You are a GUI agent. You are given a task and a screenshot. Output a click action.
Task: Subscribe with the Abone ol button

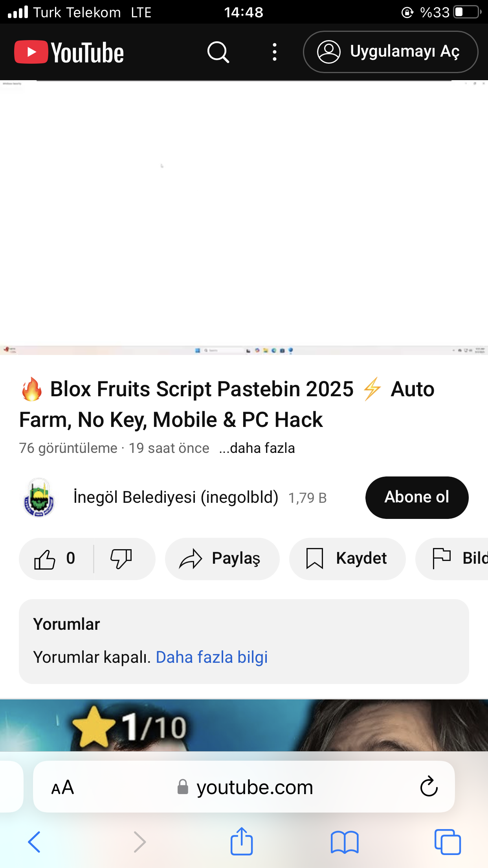click(x=416, y=497)
